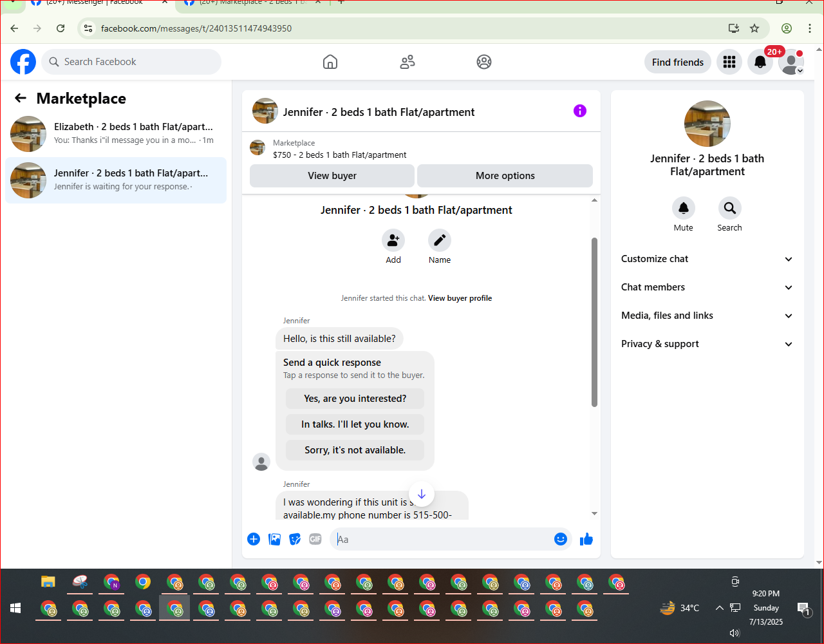Open the Windows notification center icon
Viewport: 824px width, 644px height.
pyautogui.click(x=803, y=608)
